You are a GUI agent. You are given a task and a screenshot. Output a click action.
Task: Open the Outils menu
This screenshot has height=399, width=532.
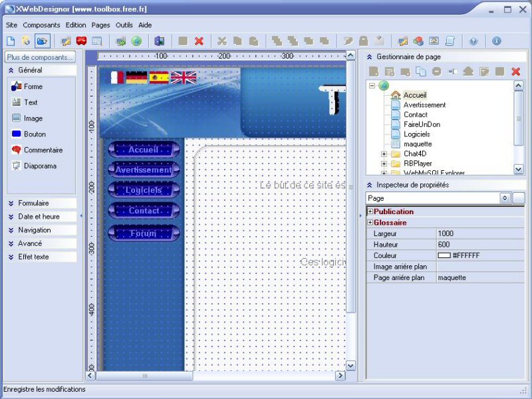[x=124, y=25]
